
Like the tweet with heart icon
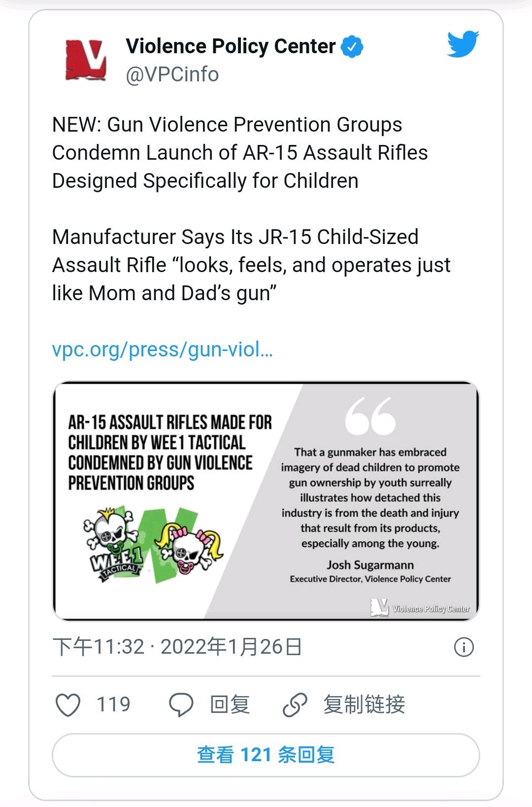pyautogui.click(x=68, y=704)
